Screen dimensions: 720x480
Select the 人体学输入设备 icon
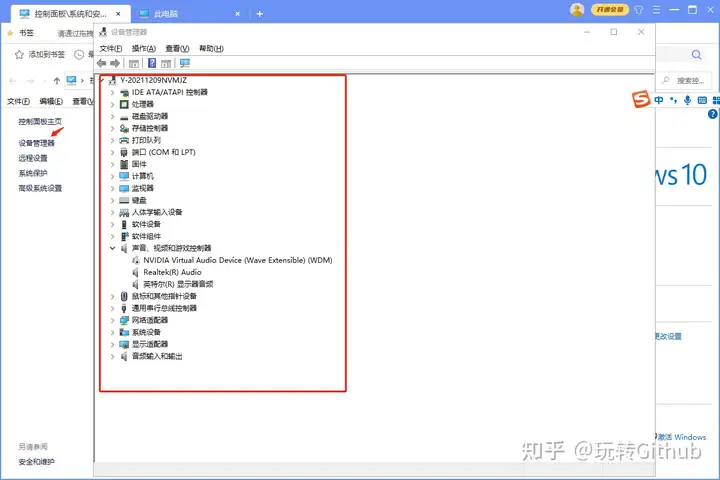coord(124,212)
